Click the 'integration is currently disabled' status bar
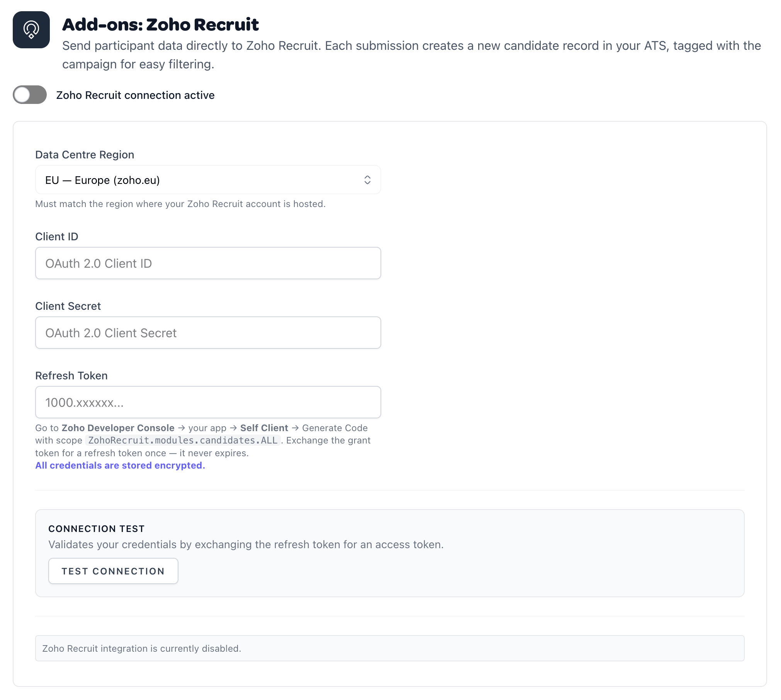Screen dimensions: 781x700 (x=389, y=648)
